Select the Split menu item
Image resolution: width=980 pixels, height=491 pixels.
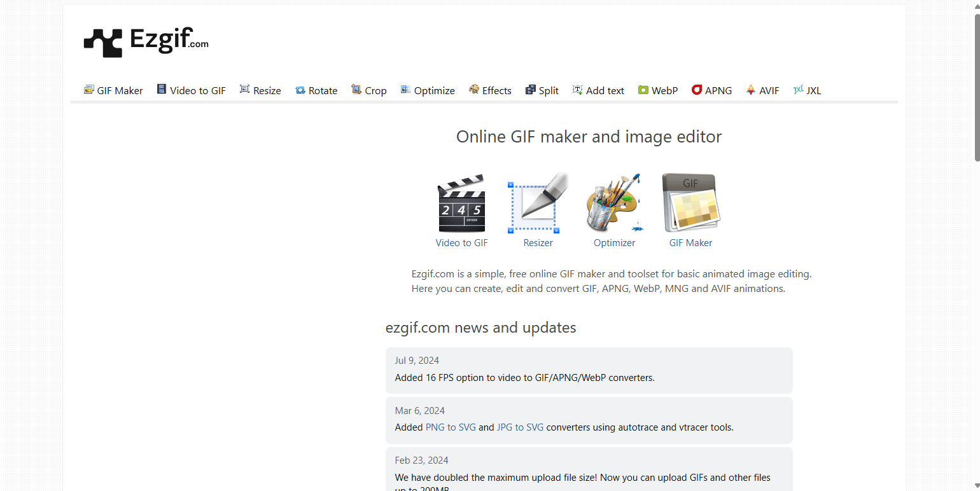point(542,90)
